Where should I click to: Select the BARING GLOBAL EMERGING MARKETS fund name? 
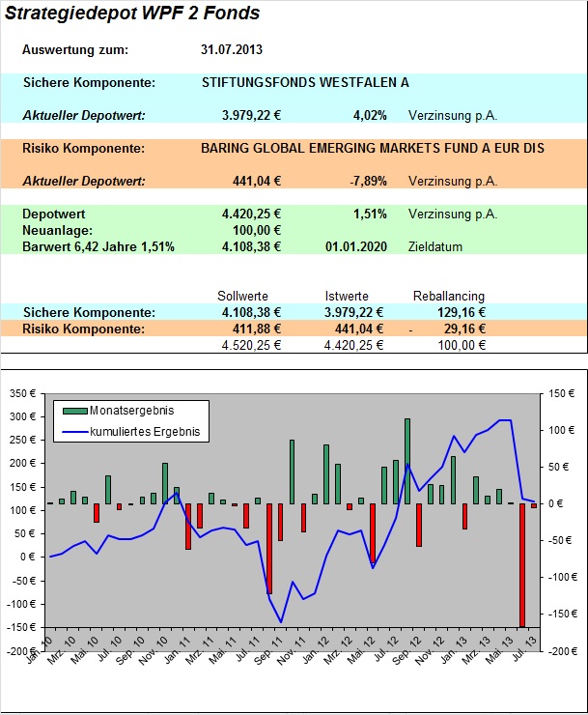coord(373,148)
